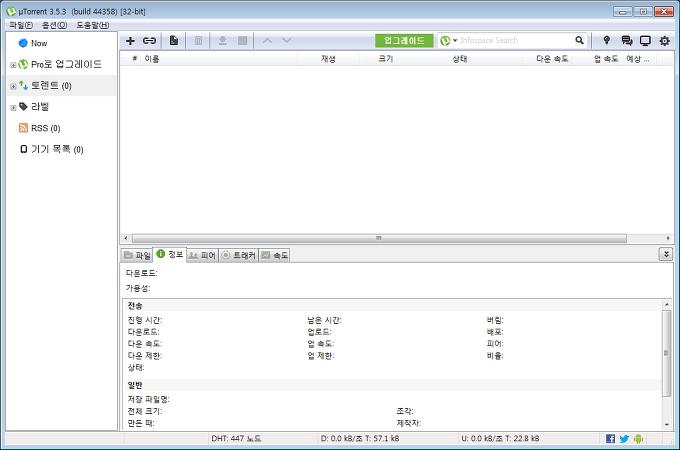This screenshot has height=450, width=680.
Task: Expand the Pro로 업그레이드 tree node
Action: tap(13, 65)
